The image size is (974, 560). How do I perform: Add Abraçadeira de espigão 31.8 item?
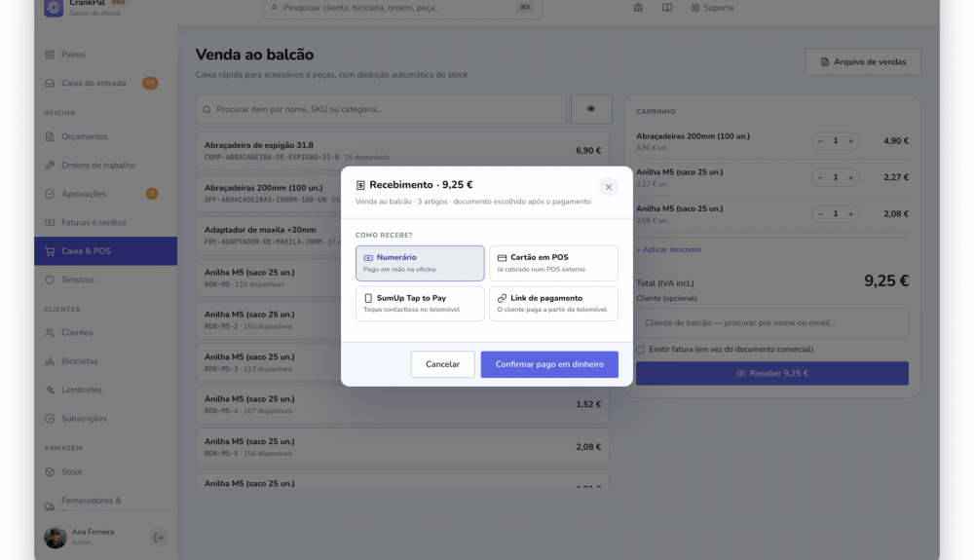402,151
